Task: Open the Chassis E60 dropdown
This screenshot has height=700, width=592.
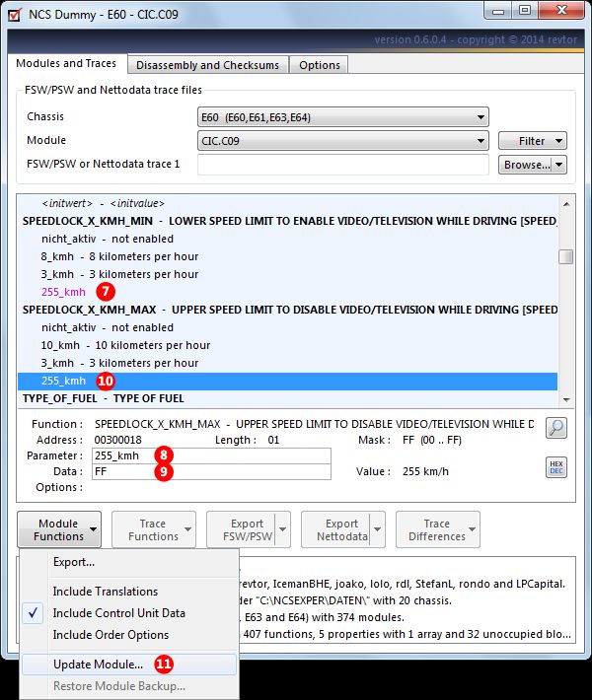Action: click(343, 117)
